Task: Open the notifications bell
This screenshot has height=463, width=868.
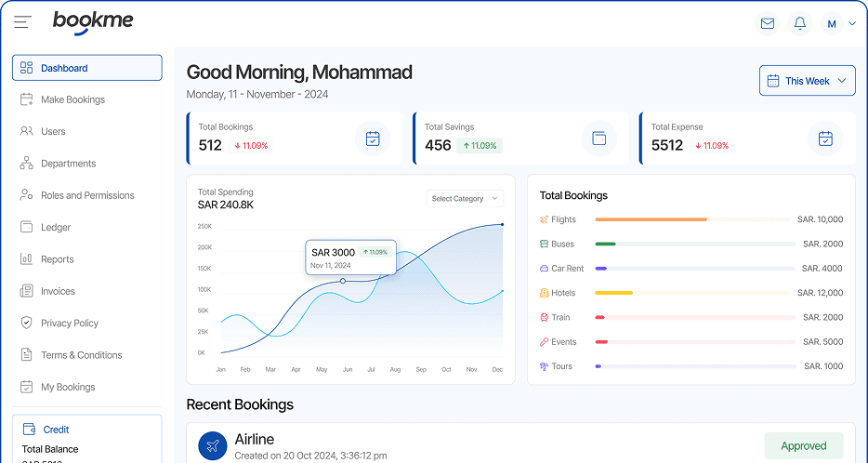Action: tap(799, 23)
